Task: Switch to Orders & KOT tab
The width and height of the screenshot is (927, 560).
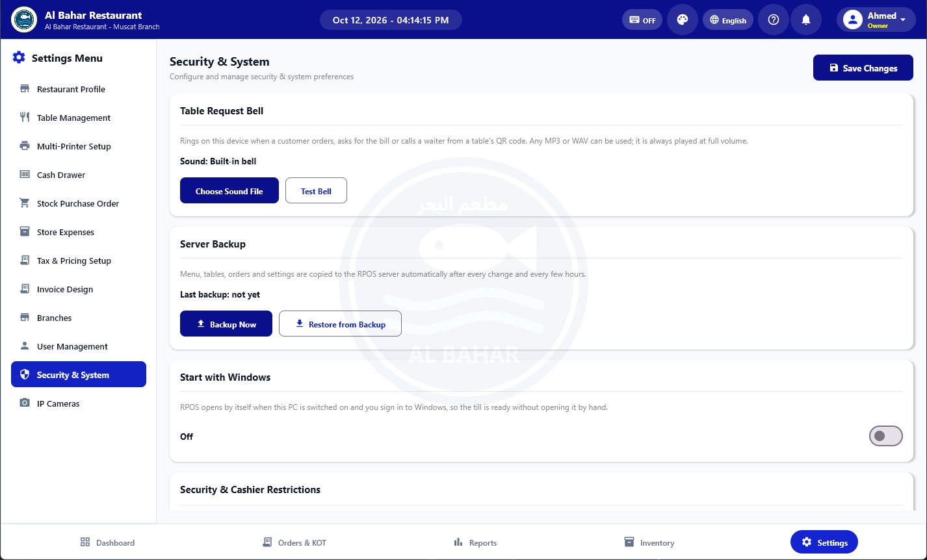Action: click(x=294, y=542)
